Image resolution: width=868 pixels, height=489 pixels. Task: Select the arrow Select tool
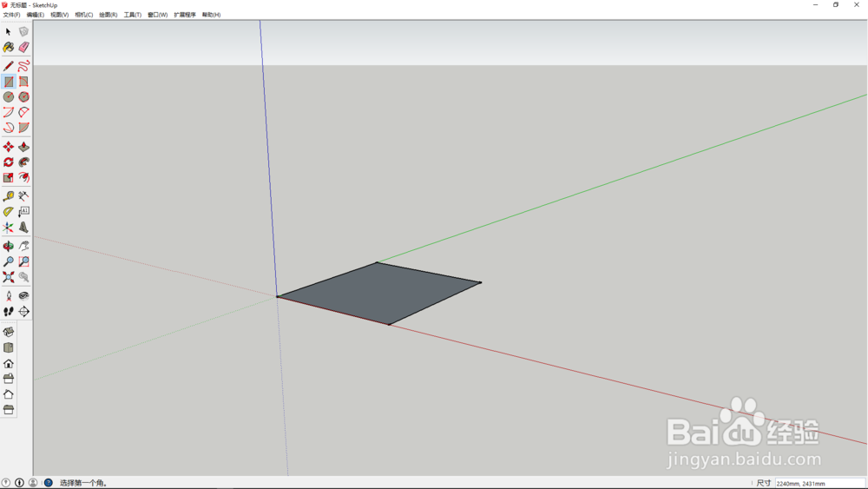pyautogui.click(x=9, y=32)
